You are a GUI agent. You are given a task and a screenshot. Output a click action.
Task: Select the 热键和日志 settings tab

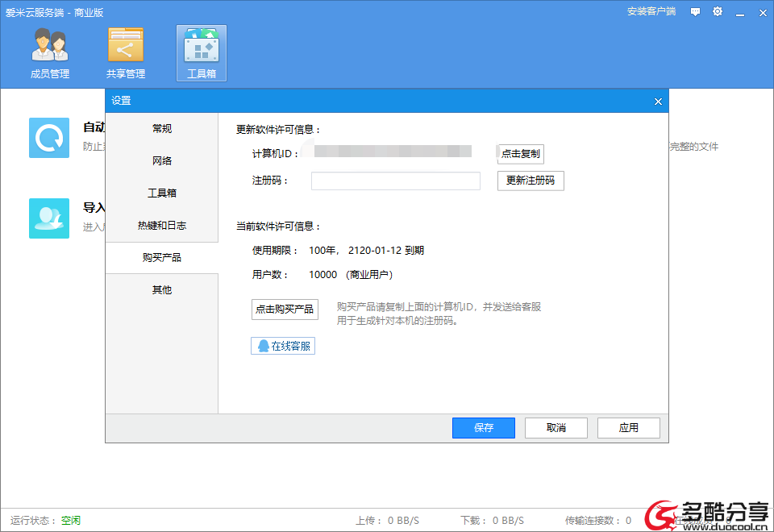162,226
